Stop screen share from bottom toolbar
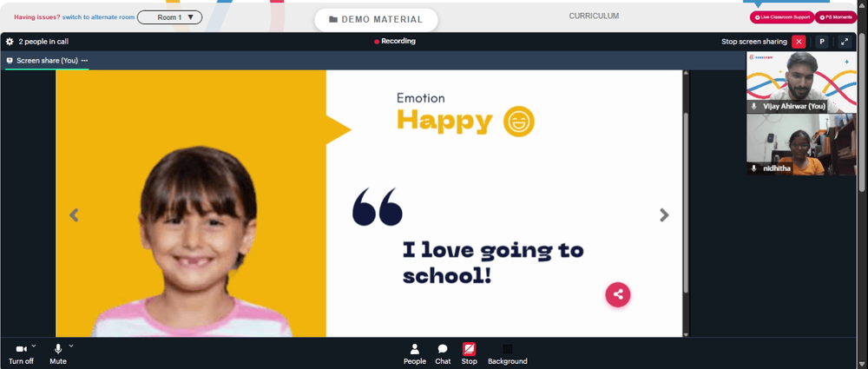868x369 pixels. click(469, 354)
